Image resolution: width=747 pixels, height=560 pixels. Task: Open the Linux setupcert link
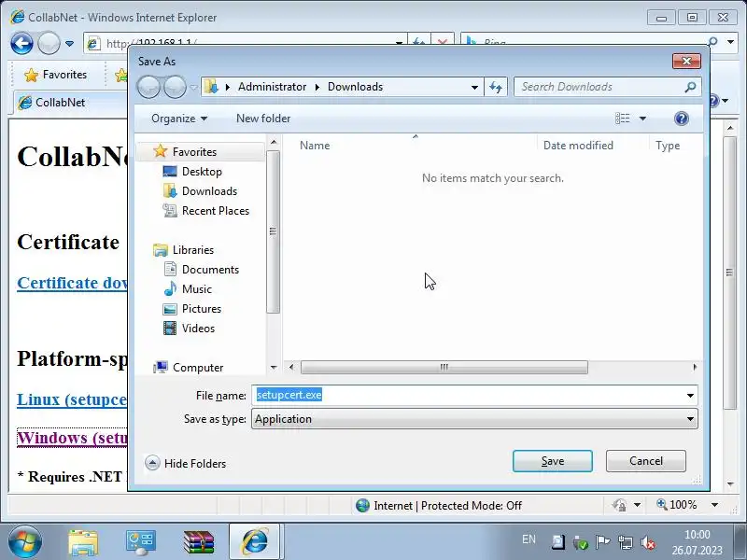(73, 399)
